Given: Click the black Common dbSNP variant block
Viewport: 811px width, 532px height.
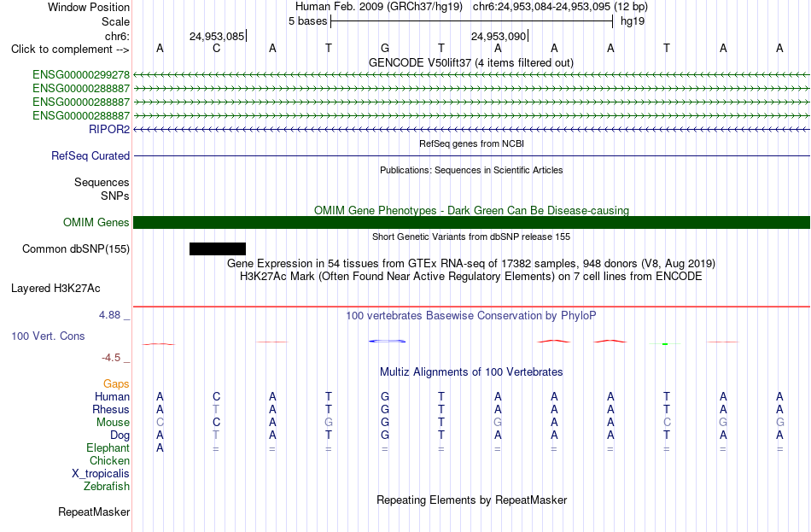Looking at the screenshot, I should 217,249.
